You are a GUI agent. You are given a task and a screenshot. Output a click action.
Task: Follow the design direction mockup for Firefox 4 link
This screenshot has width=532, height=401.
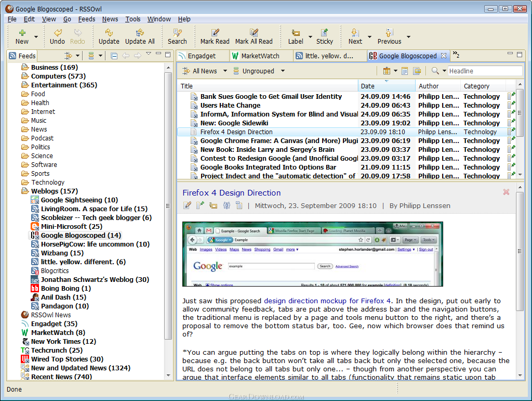327,301
